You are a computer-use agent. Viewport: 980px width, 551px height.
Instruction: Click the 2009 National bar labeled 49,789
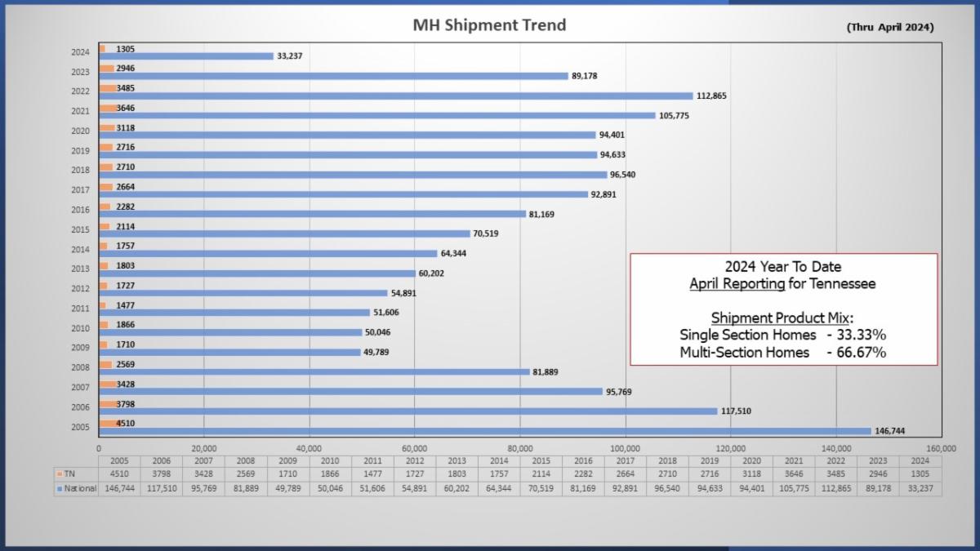click(229, 353)
